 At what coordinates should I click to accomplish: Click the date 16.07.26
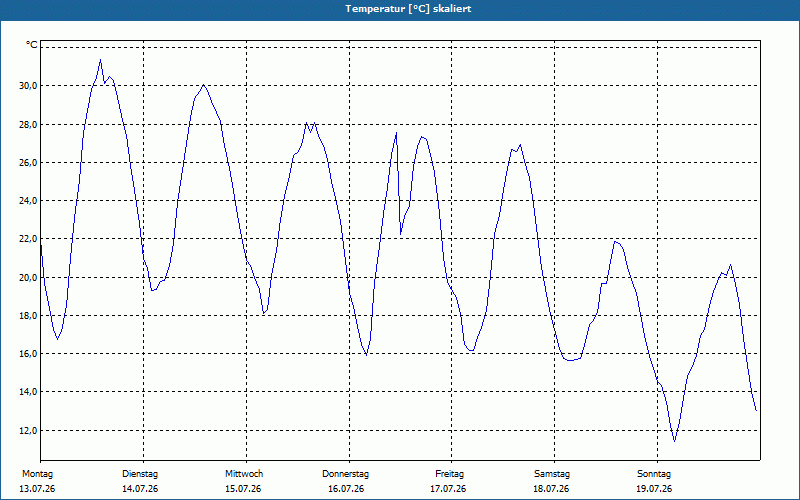pos(346,489)
